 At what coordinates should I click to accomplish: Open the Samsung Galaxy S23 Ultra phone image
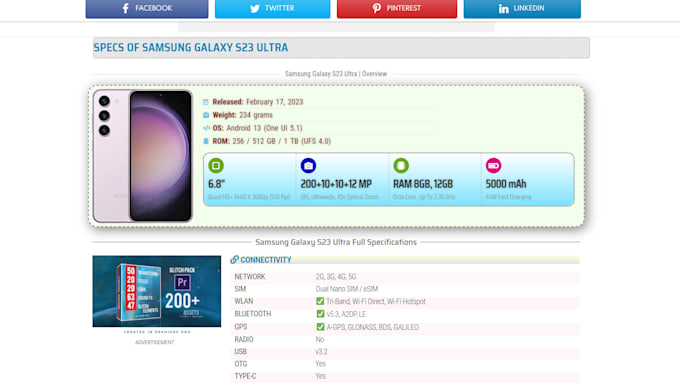[x=143, y=156]
